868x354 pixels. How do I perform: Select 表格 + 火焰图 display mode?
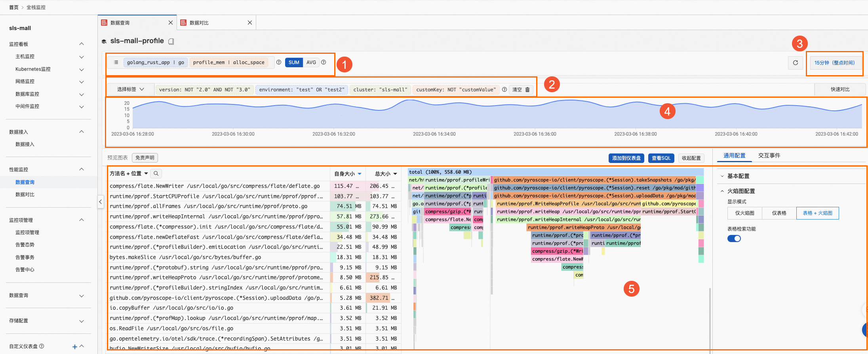tap(817, 213)
